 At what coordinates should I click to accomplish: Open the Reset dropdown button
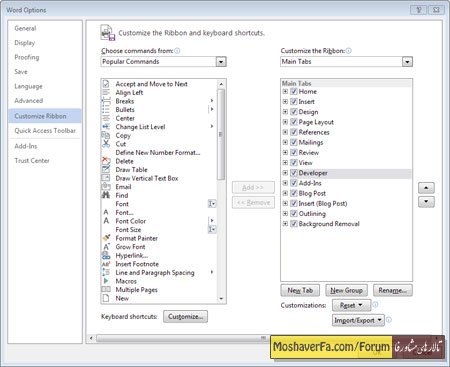coord(351,305)
